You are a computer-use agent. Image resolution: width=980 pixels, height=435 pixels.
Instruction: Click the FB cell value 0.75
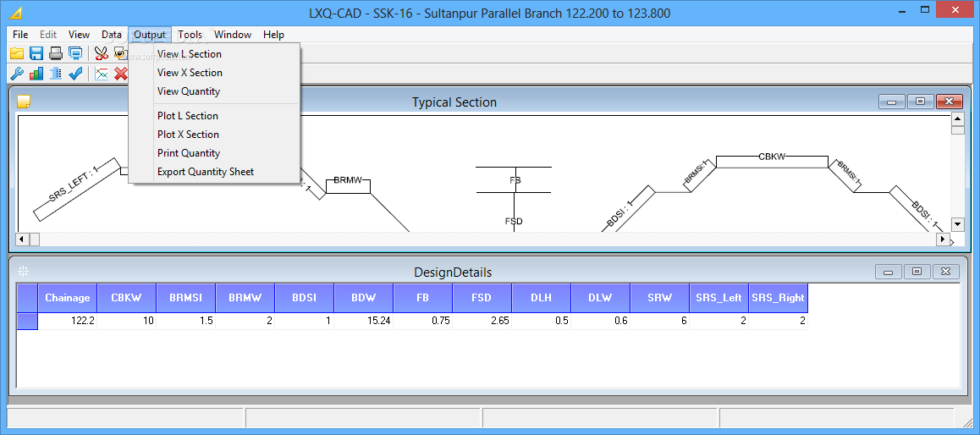click(x=423, y=322)
